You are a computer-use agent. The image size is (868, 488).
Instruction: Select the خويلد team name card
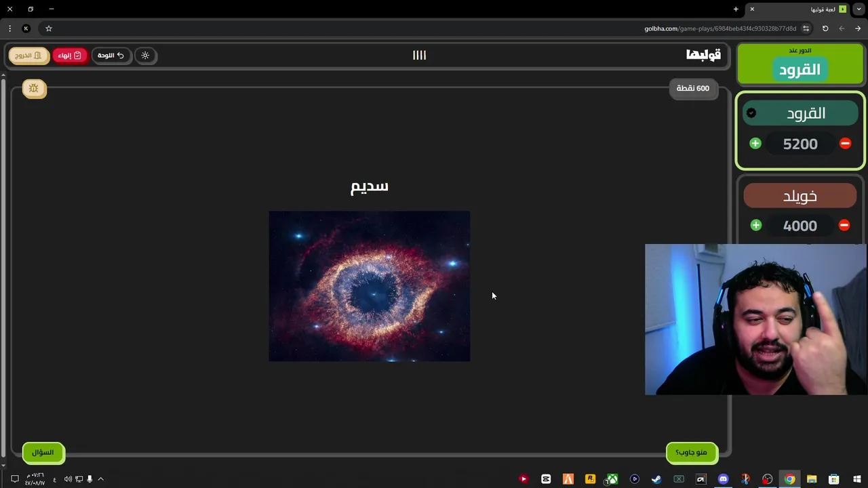800,196
